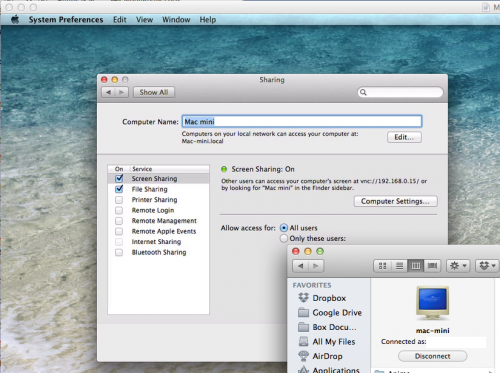Open Google Drive in Finder sidebar

tap(330, 313)
